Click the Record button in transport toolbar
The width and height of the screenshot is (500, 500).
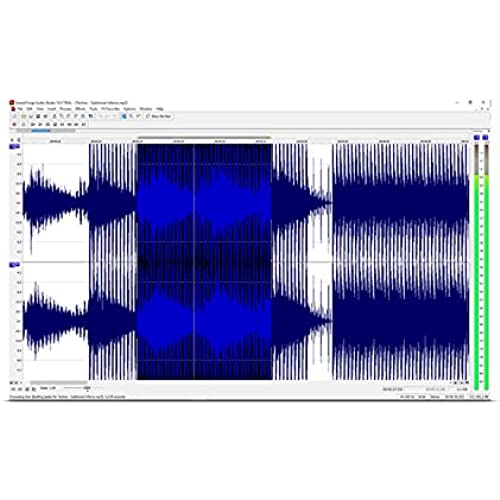(x=14, y=124)
